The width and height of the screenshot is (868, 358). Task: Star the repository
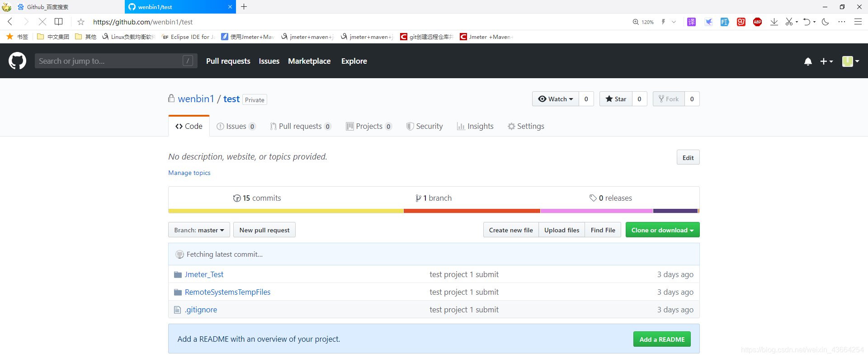point(616,99)
